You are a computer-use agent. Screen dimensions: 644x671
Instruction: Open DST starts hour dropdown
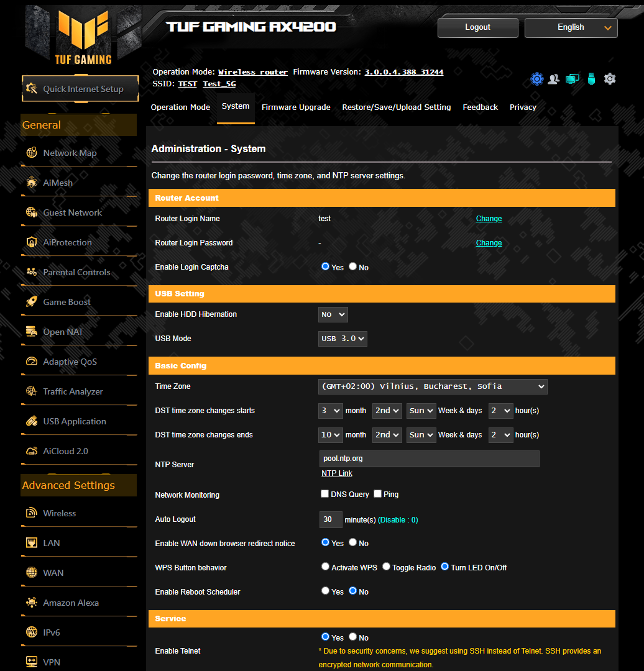point(500,411)
